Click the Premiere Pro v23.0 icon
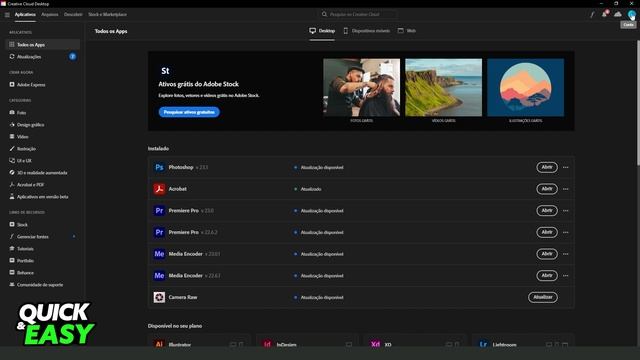The image size is (640, 360). (159, 211)
